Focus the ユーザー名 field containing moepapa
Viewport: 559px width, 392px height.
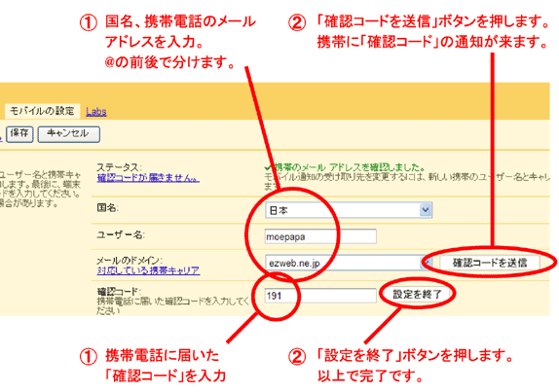pyautogui.click(x=320, y=236)
